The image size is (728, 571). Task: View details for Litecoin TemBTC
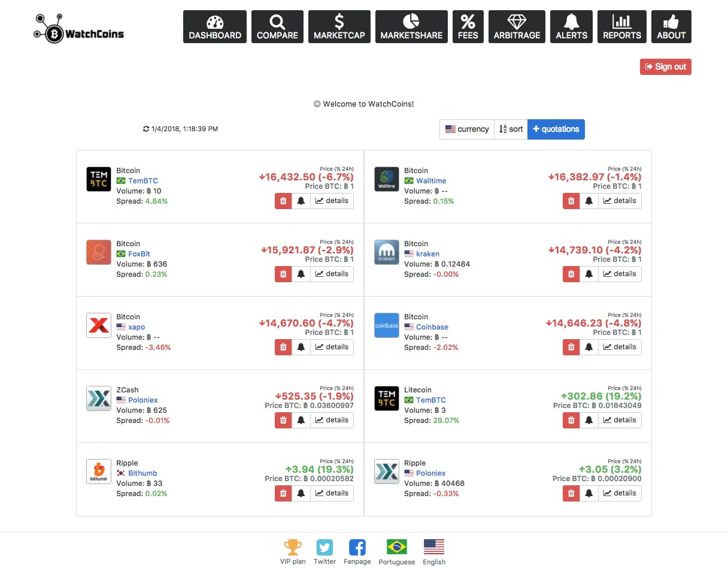[620, 421]
